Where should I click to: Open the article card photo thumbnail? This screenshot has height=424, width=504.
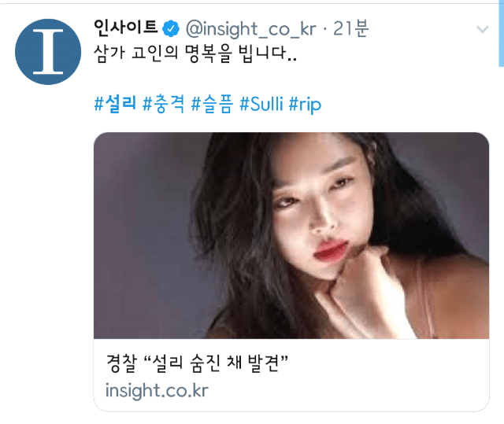click(291, 235)
